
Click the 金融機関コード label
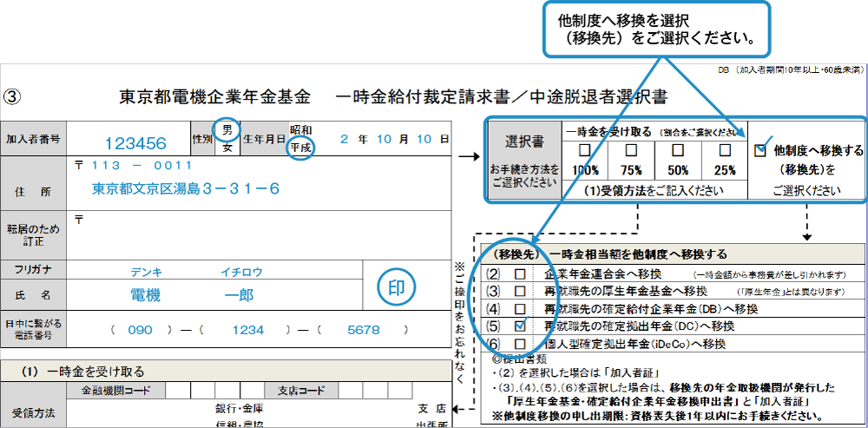click(115, 391)
